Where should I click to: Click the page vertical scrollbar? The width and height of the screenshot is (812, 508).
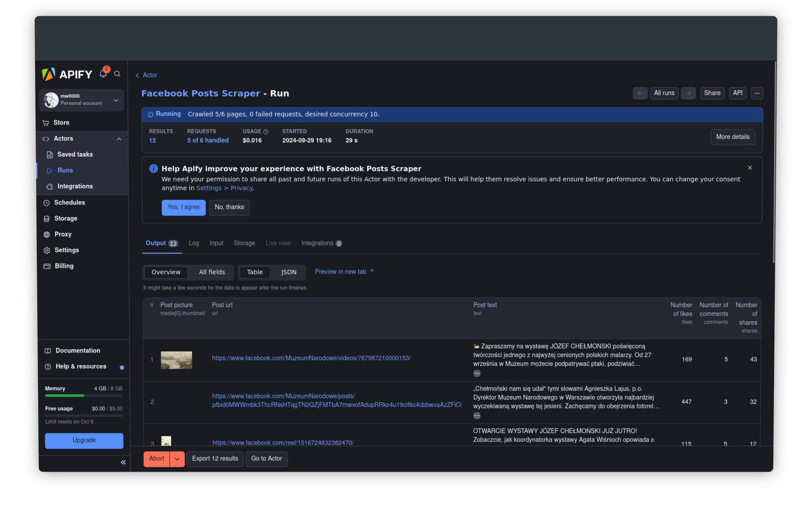(774, 163)
